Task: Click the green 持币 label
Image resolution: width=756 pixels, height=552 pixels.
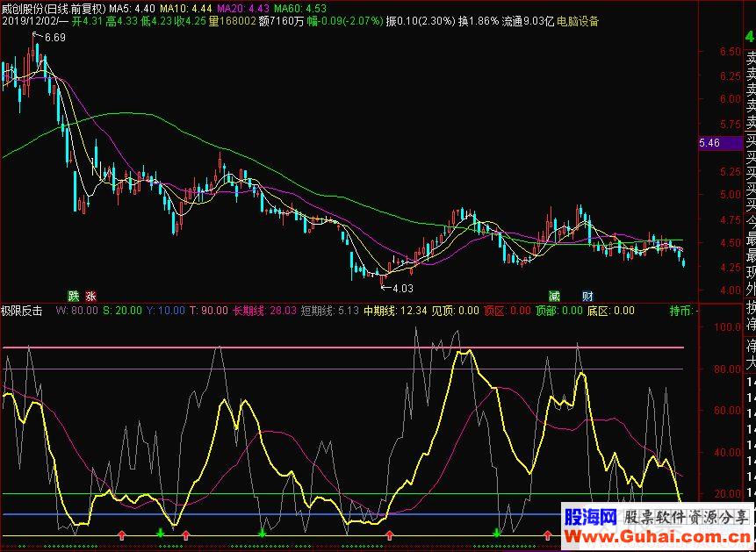Action: pos(683,311)
